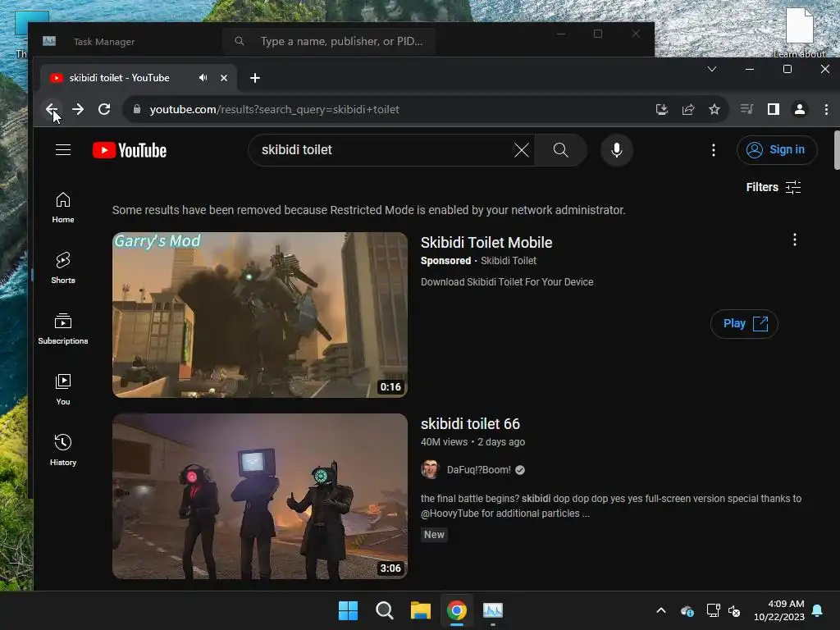840x630 pixels.
Task: Open You in YouTube sidebar
Action: [x=63, y=390]
